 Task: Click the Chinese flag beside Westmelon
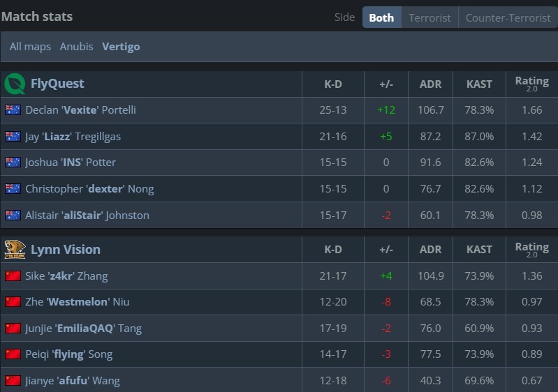(x=13, y=302)
